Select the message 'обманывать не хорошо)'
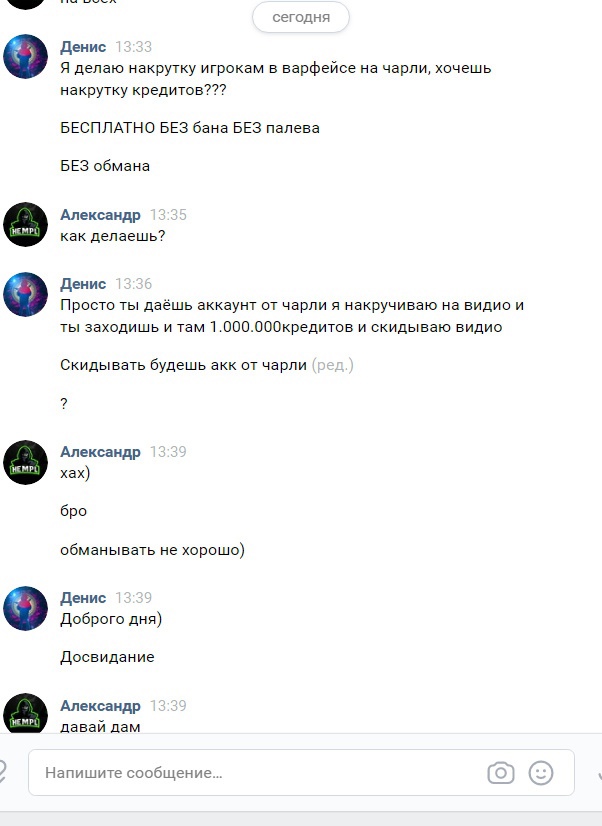 coord(152,550)
